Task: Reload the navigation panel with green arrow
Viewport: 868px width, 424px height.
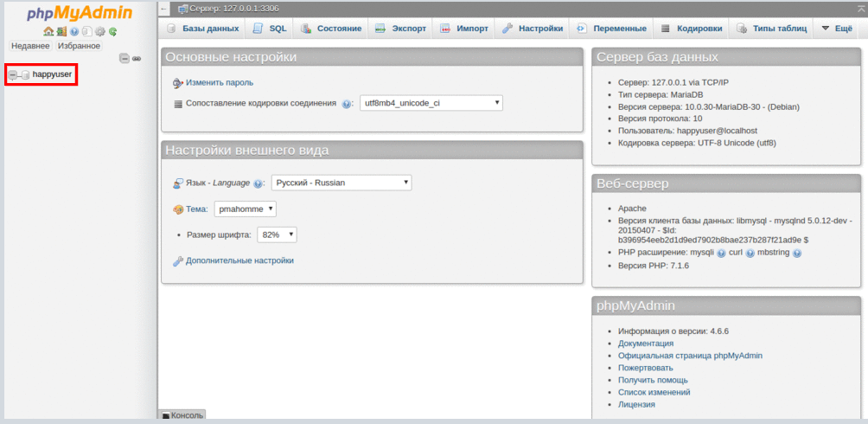Action: 113,32
